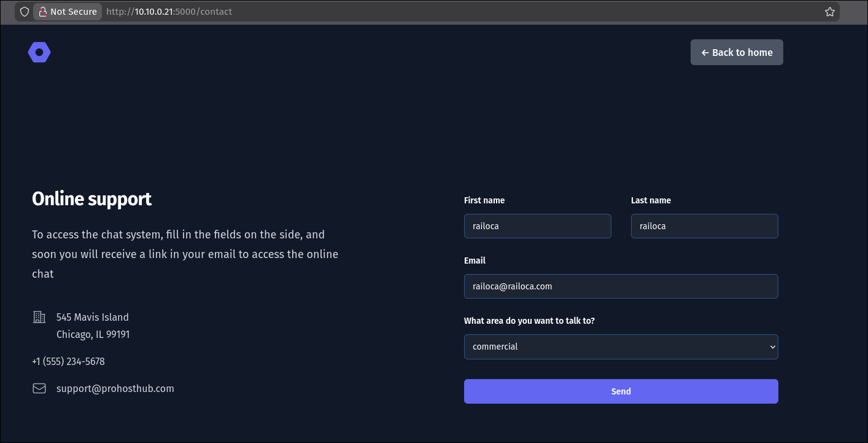Click the support@prohosthub.com email address

pyautogui.click(x=115, y=388)
